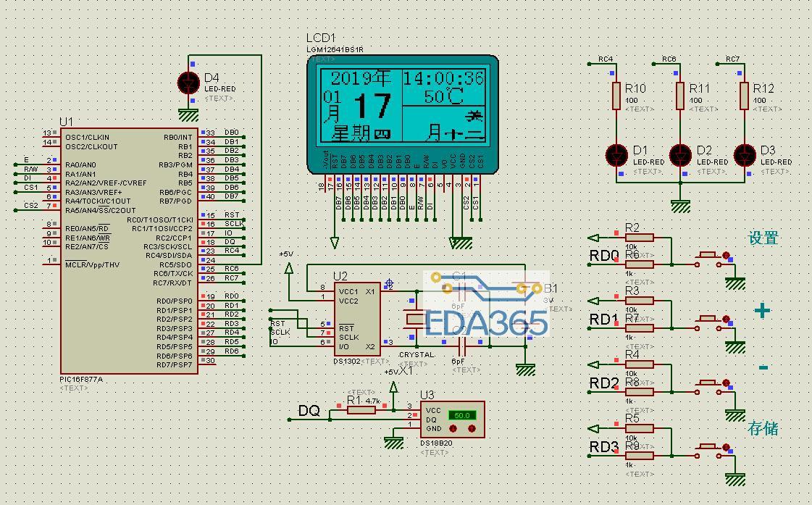Select the U1 PIC16F877A chip body
This screenshot has width=812, height=505.
[x=129, y=251]
